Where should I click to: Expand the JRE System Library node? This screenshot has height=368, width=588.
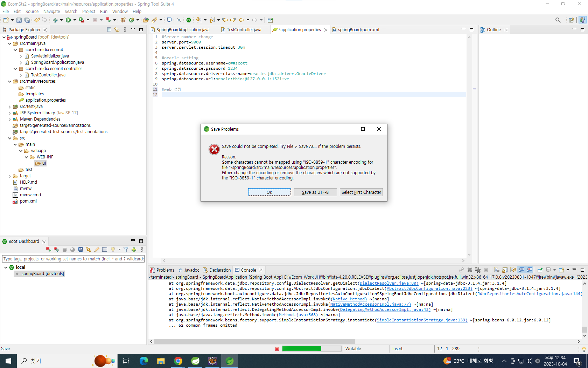[x=9, y=113]
